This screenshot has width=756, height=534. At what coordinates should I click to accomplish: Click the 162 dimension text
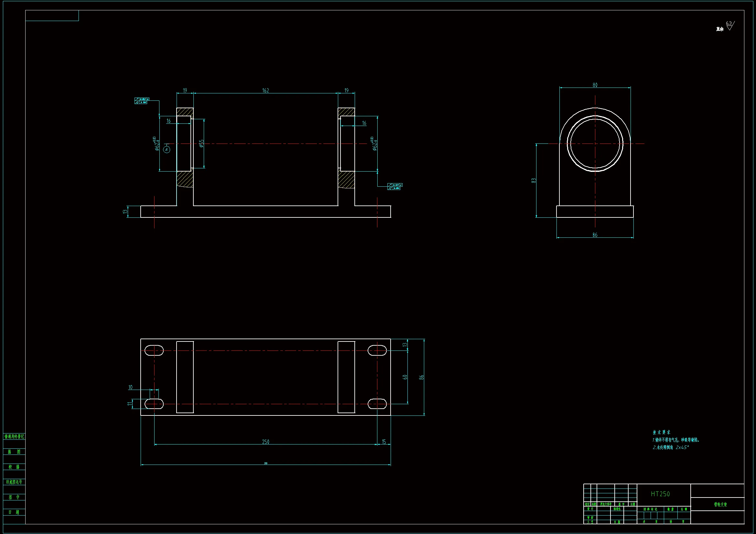[265, 90]
